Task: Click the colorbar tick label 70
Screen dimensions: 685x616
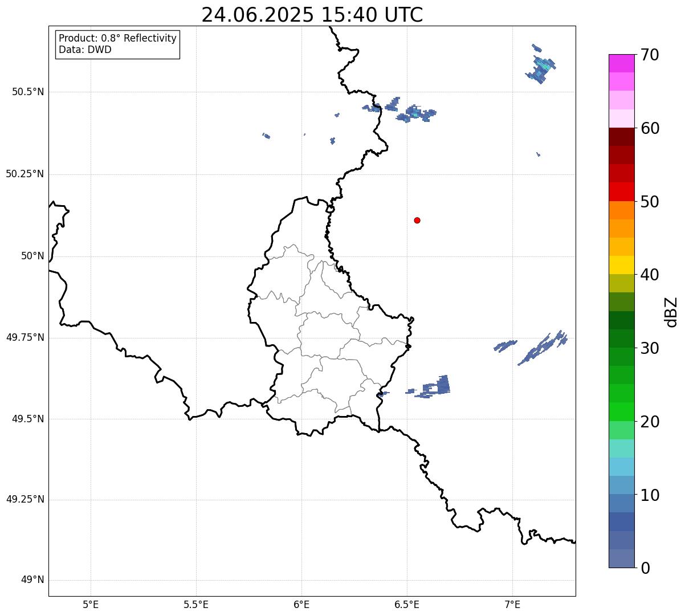Action: (650, 55)
